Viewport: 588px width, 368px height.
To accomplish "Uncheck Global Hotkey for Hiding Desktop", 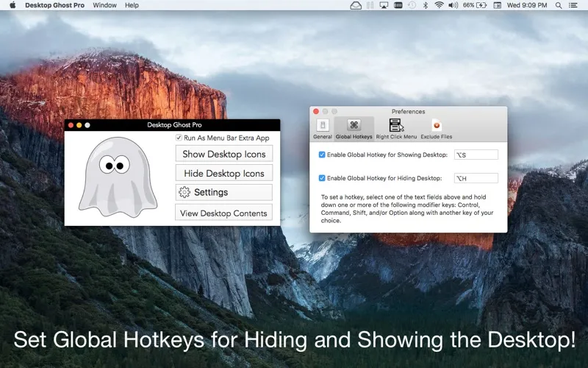I will pyautogui.click(x=322, y=178).
